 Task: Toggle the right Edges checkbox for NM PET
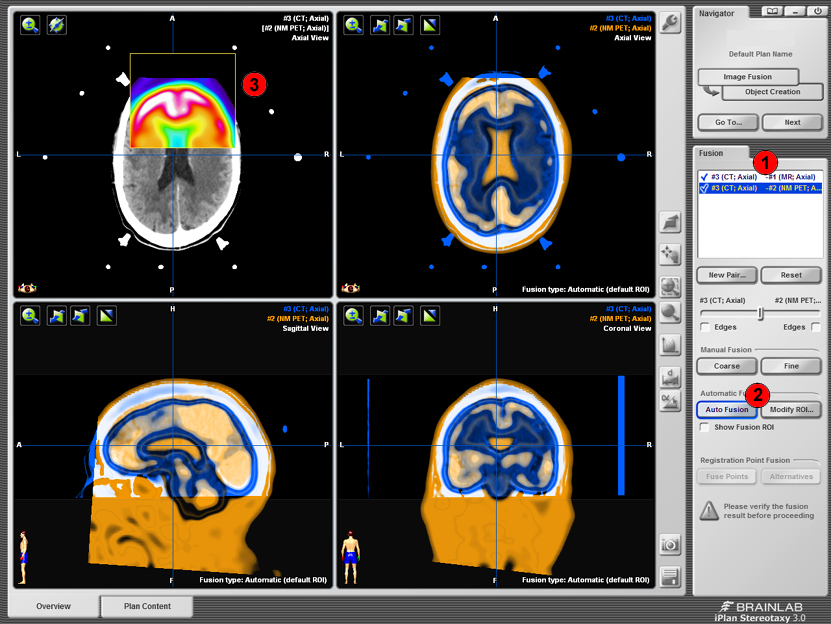[816, 327]
